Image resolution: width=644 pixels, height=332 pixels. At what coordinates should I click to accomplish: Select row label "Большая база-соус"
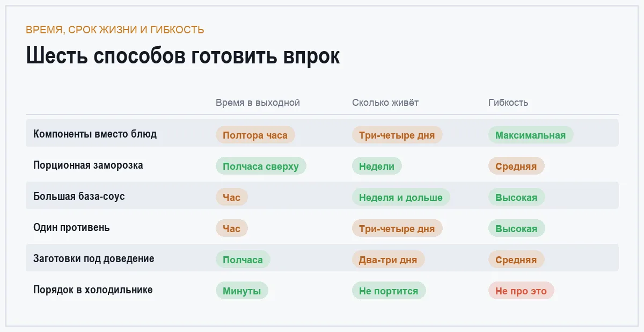[x=79, y=196]
